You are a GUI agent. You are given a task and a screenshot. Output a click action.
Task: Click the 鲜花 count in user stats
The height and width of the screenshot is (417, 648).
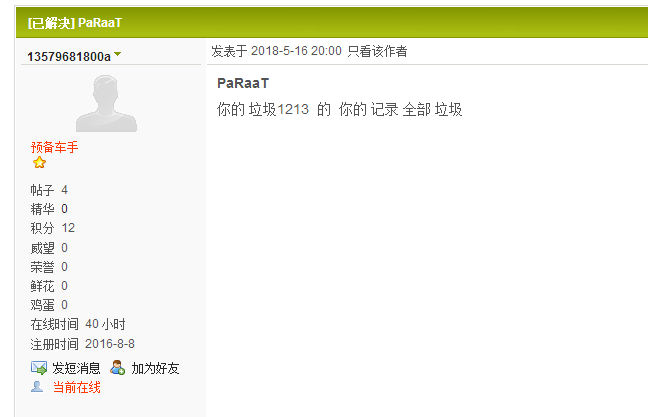pyautogui.click(x=64, y=286)
